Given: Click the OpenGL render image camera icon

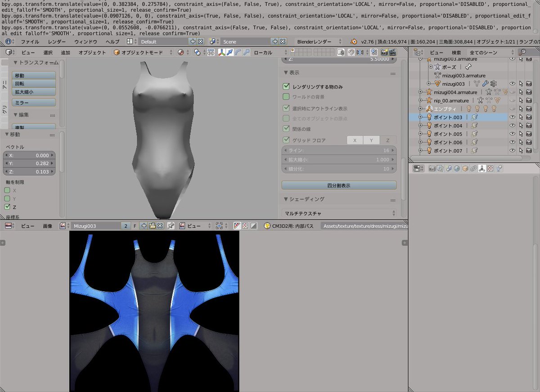Looking at the screenshot, I should (x=384, y=53).
